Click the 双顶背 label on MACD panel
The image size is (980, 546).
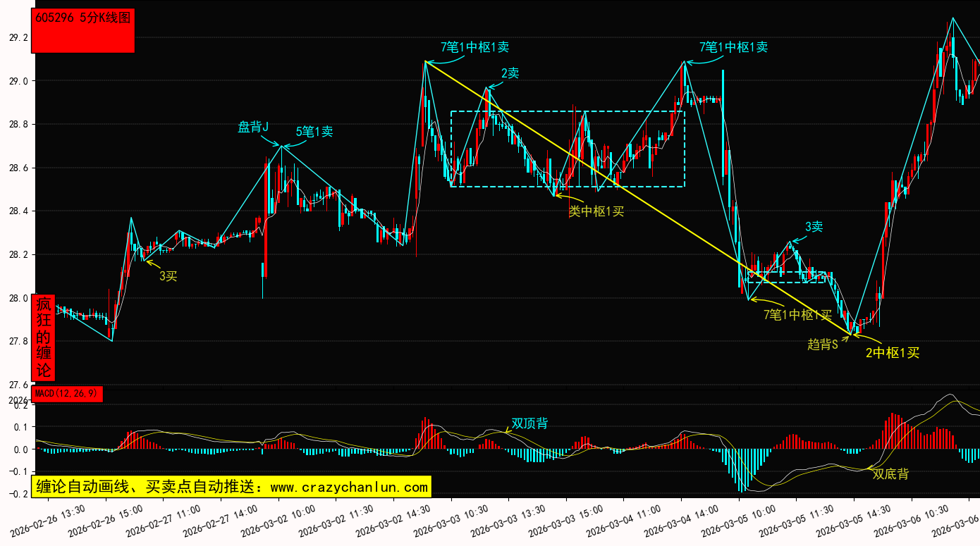click(x=529, y=423)
